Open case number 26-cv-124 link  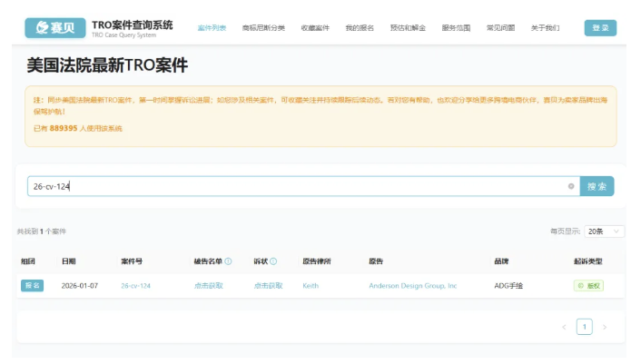pyautogui.click(x=135, y=285)
